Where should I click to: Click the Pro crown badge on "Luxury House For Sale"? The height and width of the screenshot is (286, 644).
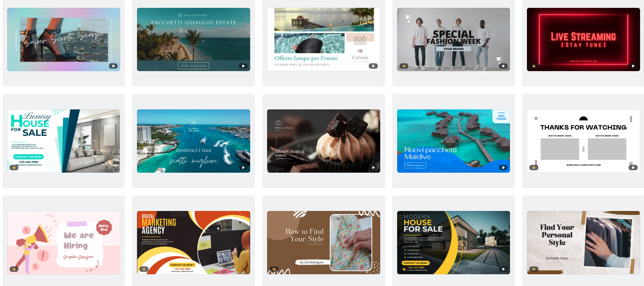tap(14, 167)
